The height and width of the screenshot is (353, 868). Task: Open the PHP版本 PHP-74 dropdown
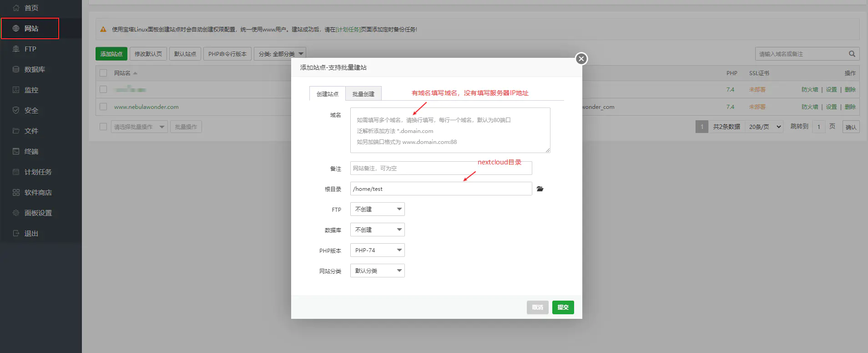click(377, 250)
